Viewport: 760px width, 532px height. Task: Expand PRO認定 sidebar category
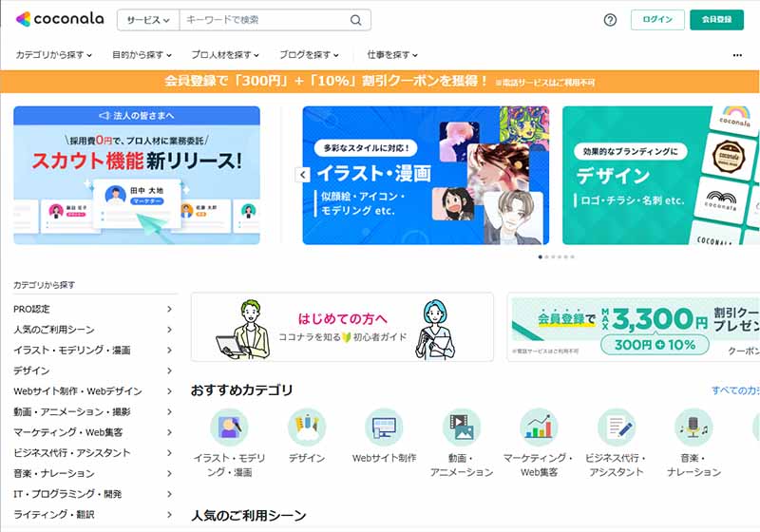click(x=93, y=309)
